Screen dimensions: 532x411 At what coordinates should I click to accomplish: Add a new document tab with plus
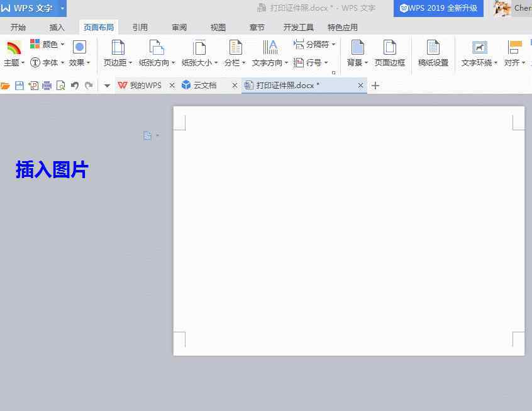pos(375,86)
